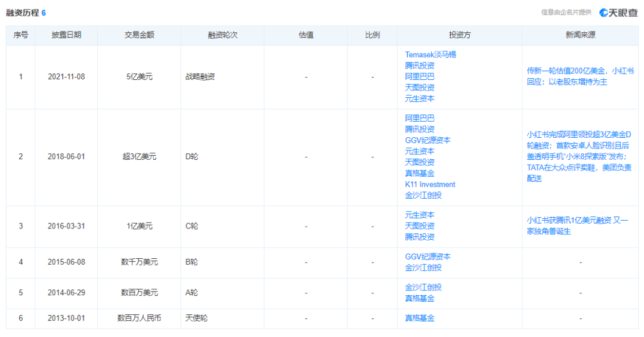Open 阿里巴巴 investor link in D轮 row
Screen dimensions: 644x337
point(419,118)
